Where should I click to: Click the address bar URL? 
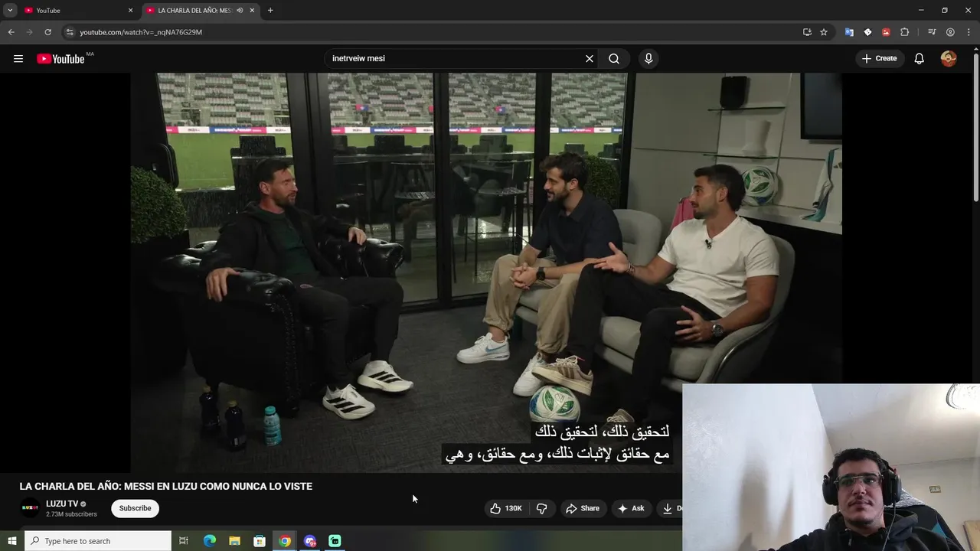(x=141, y=32)
